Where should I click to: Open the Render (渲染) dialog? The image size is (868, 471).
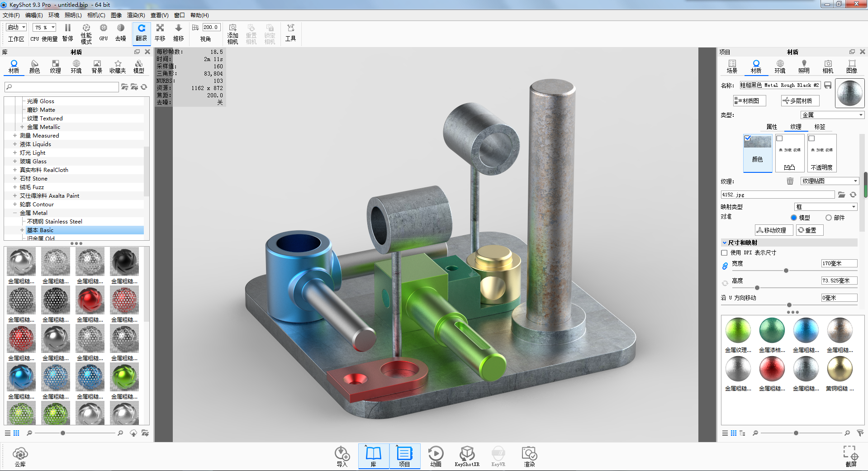tap(529, 457)
